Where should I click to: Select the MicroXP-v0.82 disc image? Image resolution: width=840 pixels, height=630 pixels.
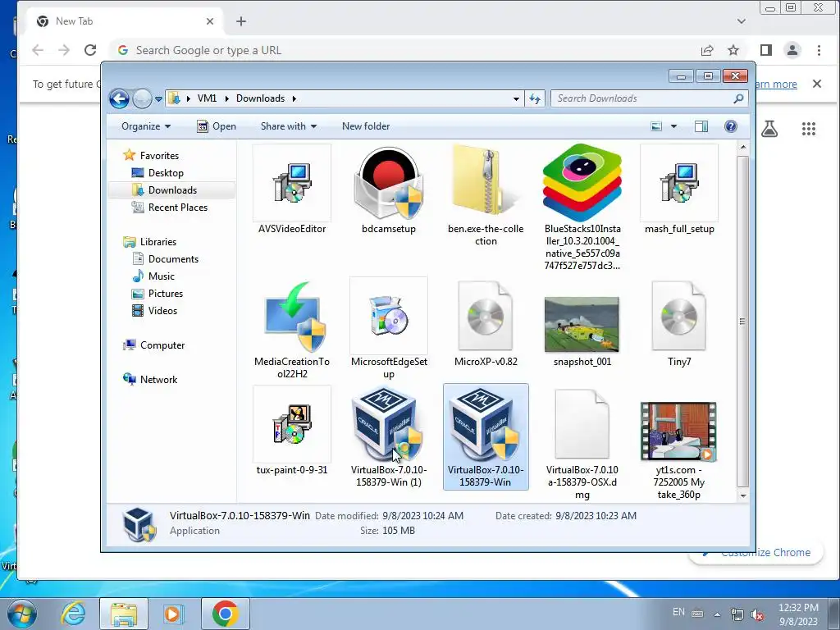click(x=486, y=323)
